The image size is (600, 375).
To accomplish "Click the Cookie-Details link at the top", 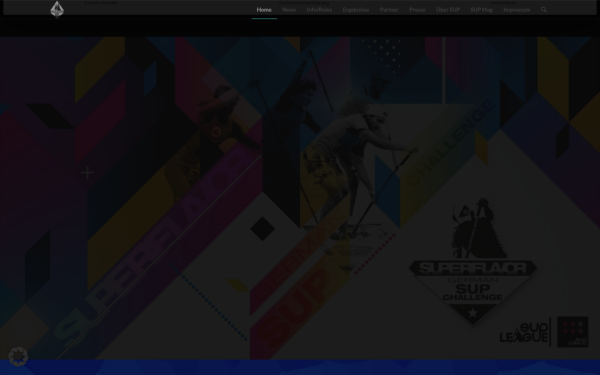I will pos(101,2).
